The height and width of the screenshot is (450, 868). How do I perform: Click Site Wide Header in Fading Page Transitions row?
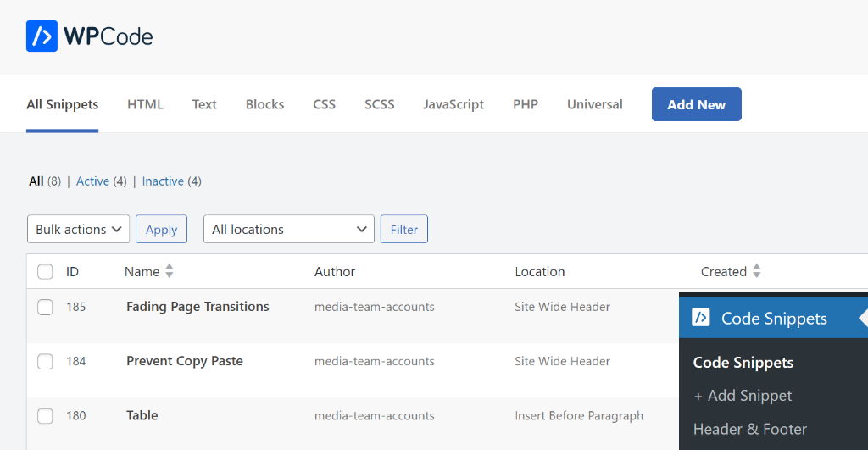[x=563, y=307]
